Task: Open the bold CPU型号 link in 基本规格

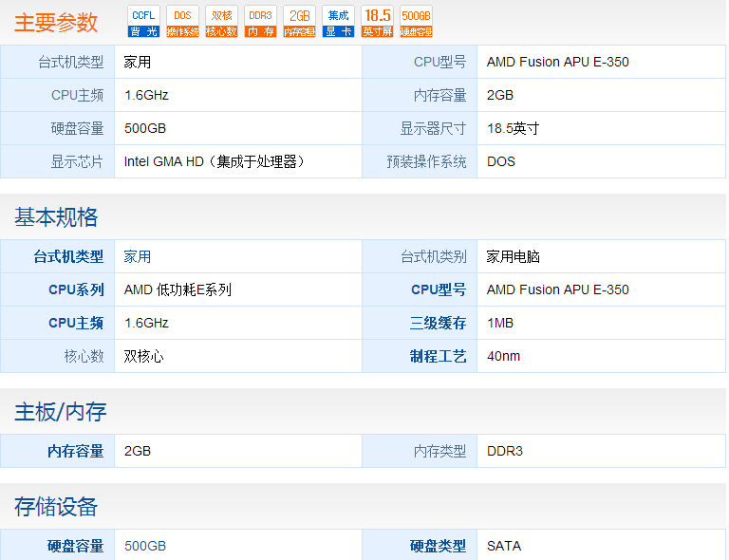Action: click(x=439, y=290)
